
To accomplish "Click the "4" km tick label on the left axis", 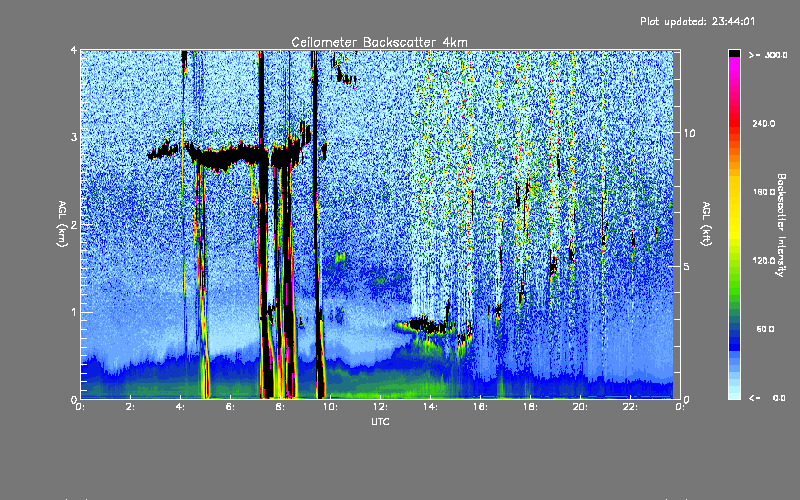I will coord(74,50).
